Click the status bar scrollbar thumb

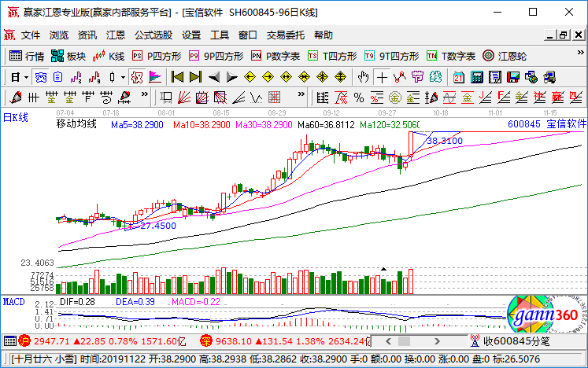tap(405, 341)
